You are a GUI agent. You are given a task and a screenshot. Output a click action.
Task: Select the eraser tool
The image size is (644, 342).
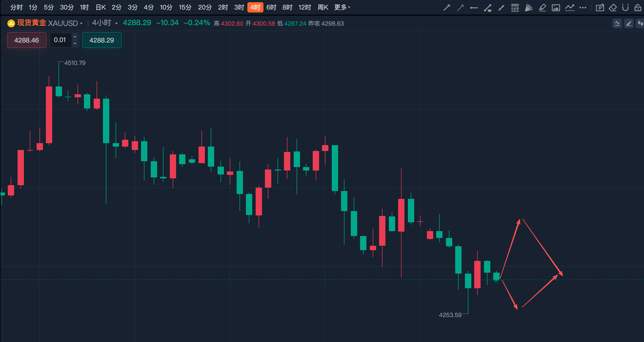coord(613,8)
